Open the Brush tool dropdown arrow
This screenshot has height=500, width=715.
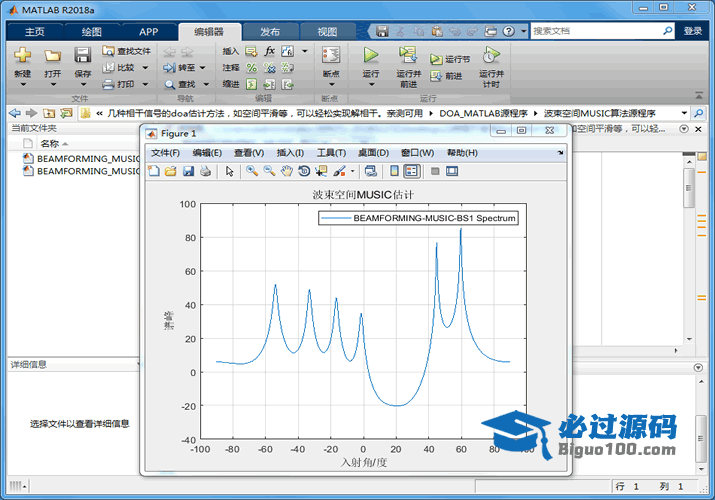352,171
